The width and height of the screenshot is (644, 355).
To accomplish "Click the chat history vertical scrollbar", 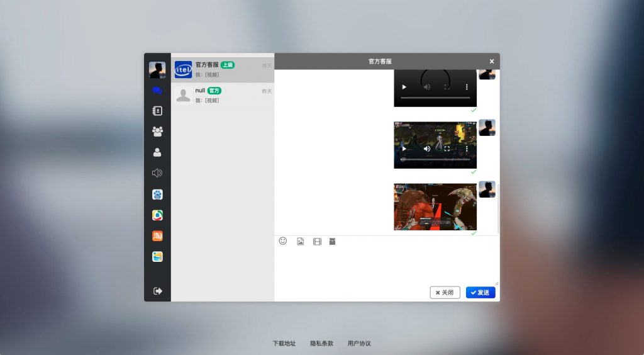I will click(x=499, y=209).
